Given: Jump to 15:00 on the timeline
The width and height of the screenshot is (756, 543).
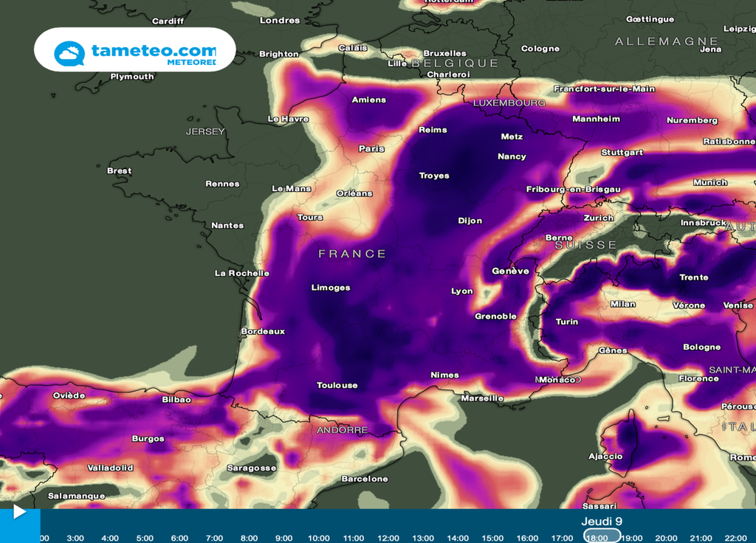Looking at the screenshot, I should [x=492, y=538].
